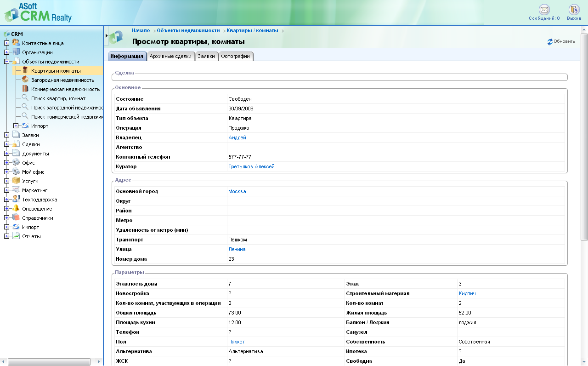This screenshot has width=588, height=366.
Task: Expand the nested Импорт node under real estate
Action: pyautogui.click(x=16, y=126)
